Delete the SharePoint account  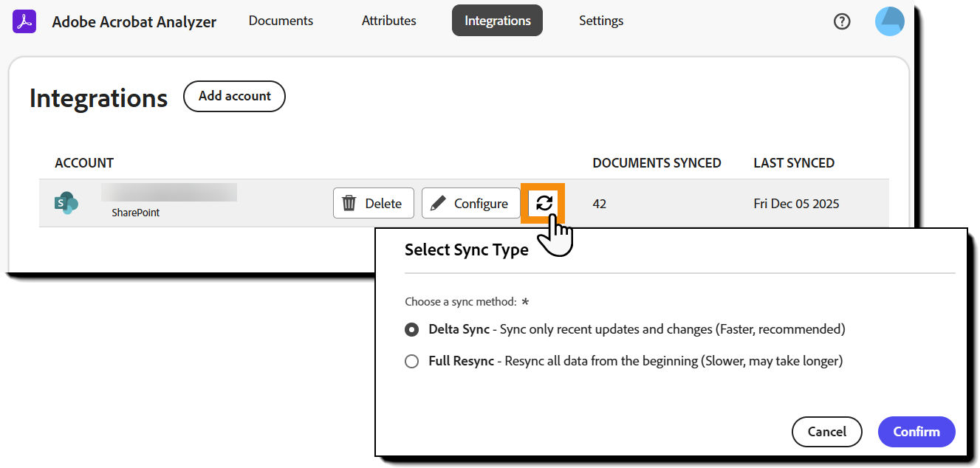[x=373, y=202]
